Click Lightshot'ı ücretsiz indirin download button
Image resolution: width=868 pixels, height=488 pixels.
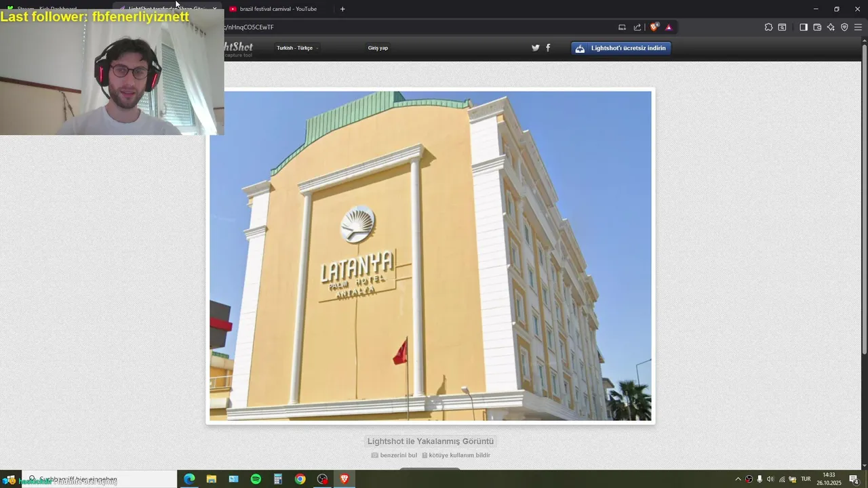(x=621, y=48)
